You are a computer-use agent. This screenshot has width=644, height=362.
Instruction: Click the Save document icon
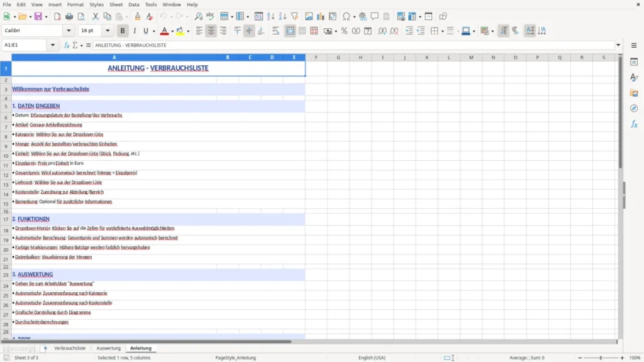38,16
